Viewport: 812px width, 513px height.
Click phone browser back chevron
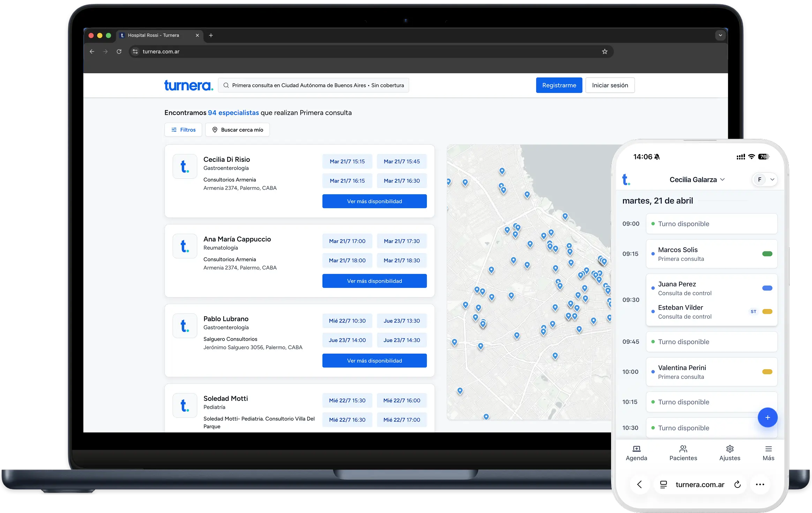639,484
